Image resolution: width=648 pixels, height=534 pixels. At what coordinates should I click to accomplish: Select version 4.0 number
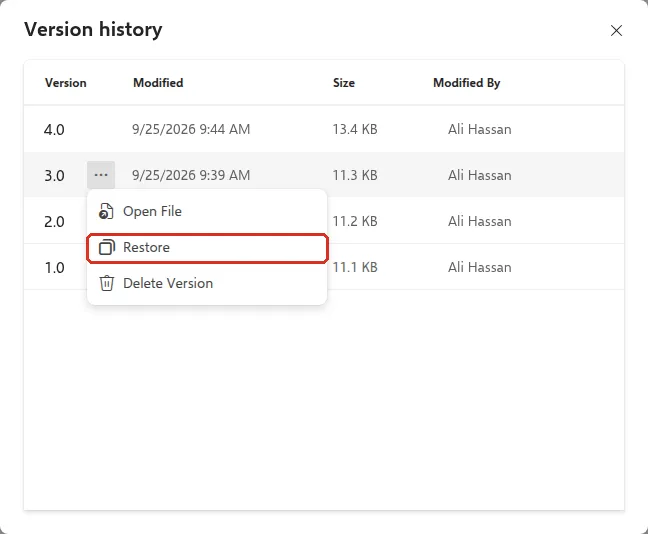(x=54, y=130)
